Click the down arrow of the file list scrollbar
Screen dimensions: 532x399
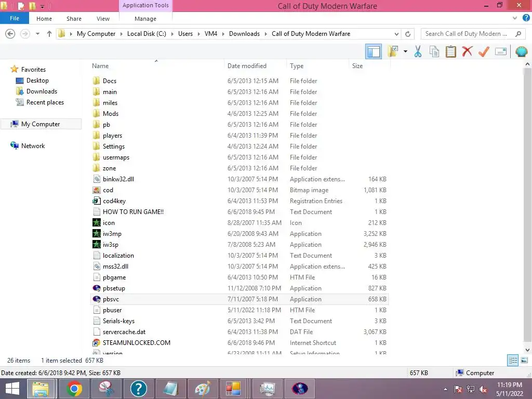click(527, 350)
